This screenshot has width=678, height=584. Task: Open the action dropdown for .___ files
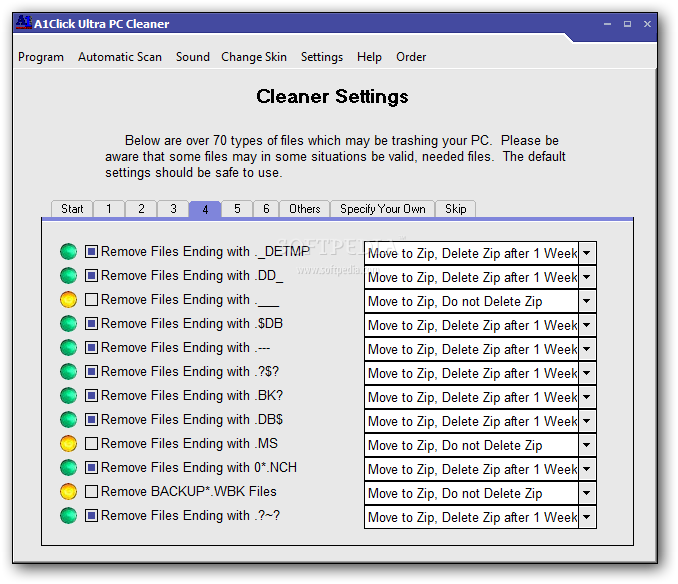click(587, 301)
